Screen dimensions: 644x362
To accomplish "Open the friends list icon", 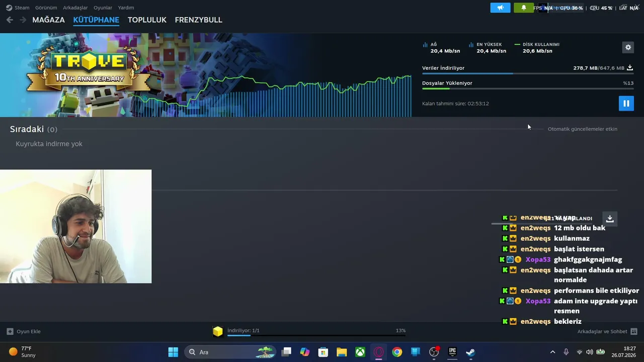I will (634, 331).
